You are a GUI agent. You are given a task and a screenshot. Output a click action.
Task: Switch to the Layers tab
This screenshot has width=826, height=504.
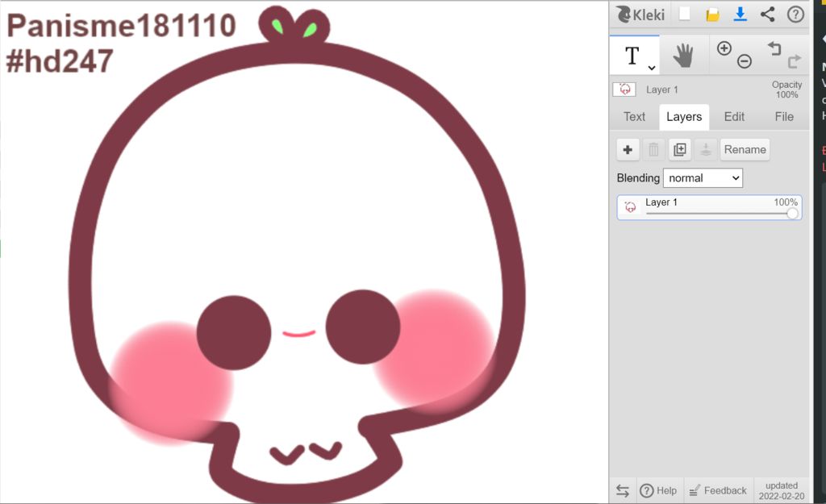coord(684,116)
